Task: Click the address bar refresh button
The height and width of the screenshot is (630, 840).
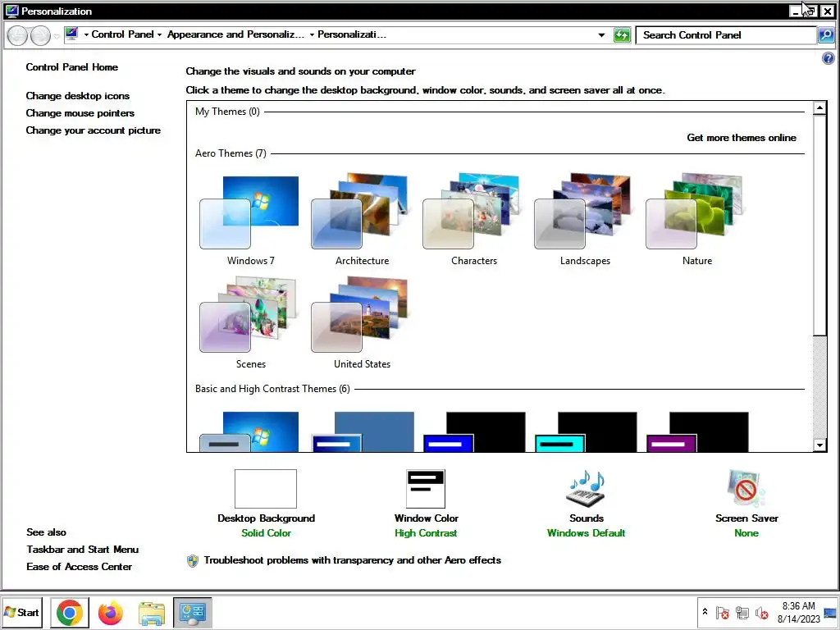Action: [x=622, y=35]
